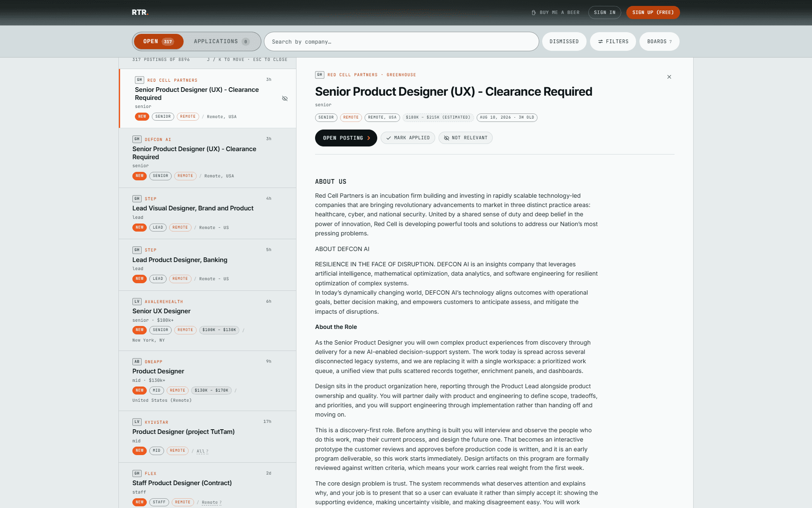Select Senior UX Designer listing
Viewport: 812px width, 508px height.
[207, 321]
